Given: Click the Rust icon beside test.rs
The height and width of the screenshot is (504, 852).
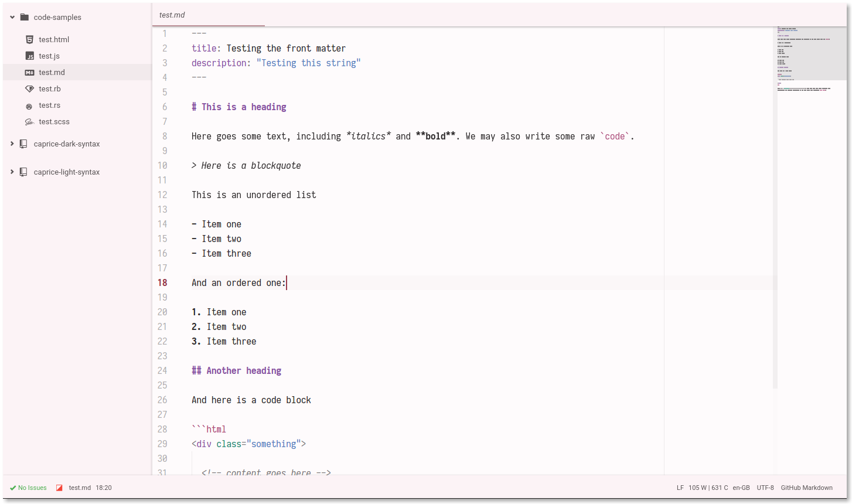Looking at the screenshot, I should [x=29, y=105].
